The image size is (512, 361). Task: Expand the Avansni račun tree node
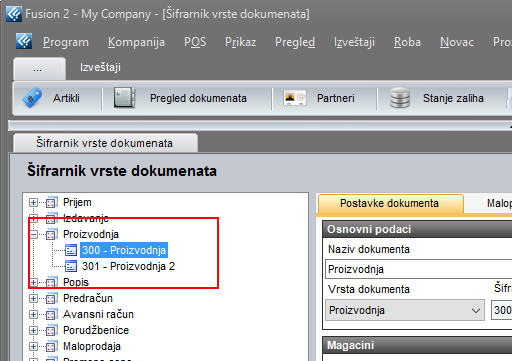coord(33,314)
